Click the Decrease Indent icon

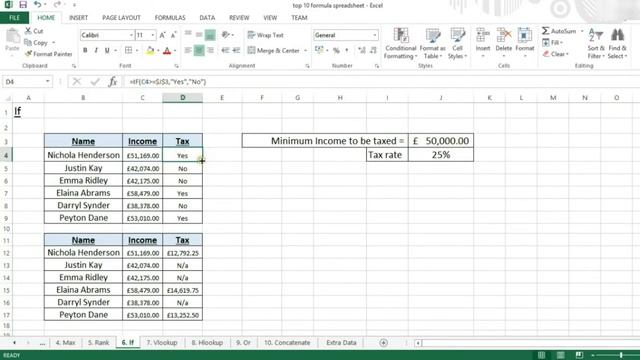[225, 50]
